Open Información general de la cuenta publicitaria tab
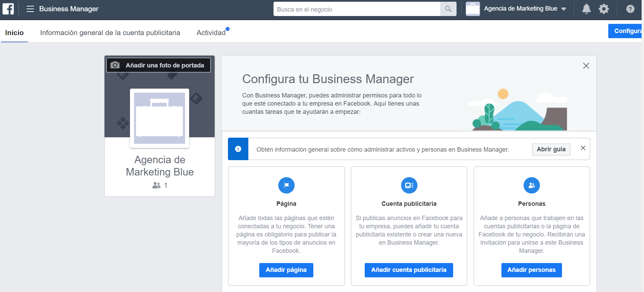The width and height of the screenshot is (644, 292). (110, 33)
